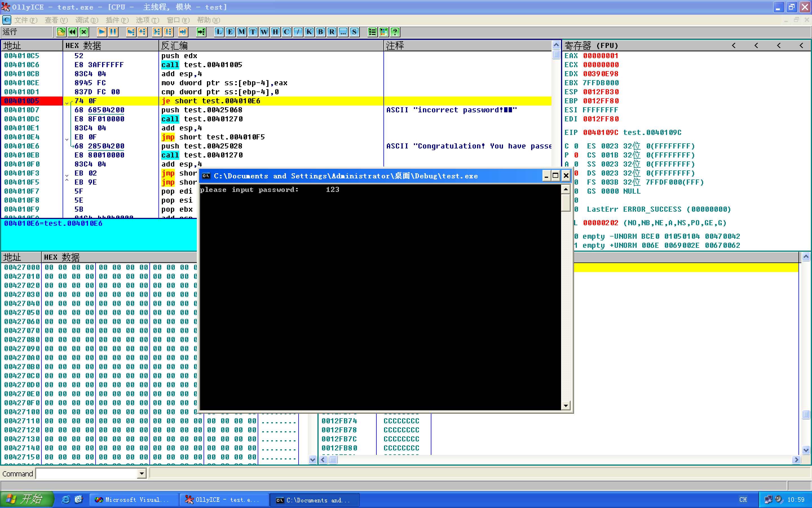
Task: Click the Trace Over toolbar icon
Action: click(168, 32)
